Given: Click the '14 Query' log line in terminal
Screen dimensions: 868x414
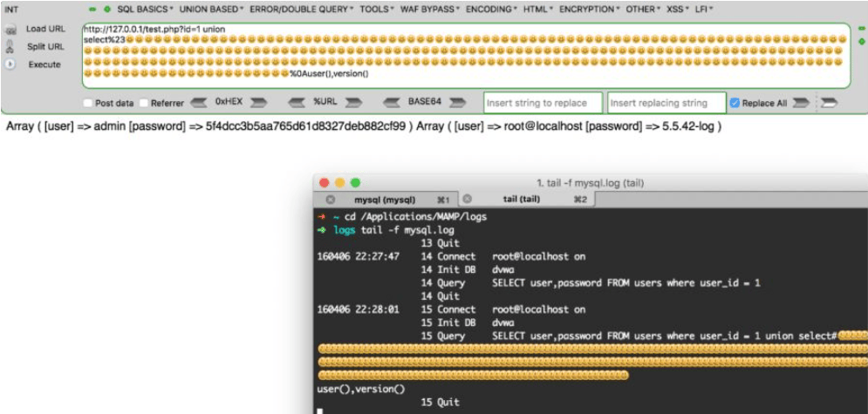Looking at the screenshot, I should click(x=591, y=283).
